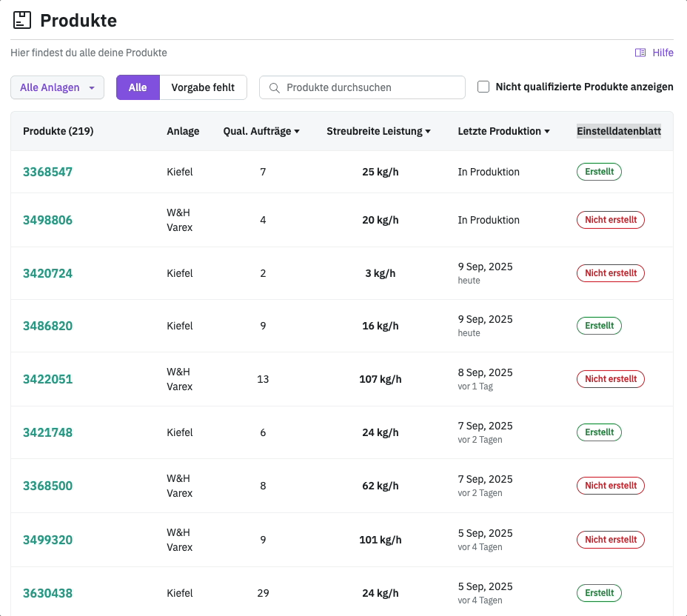687x616 pixels.
Task: Open product 3630438
Action: [47, 593]
